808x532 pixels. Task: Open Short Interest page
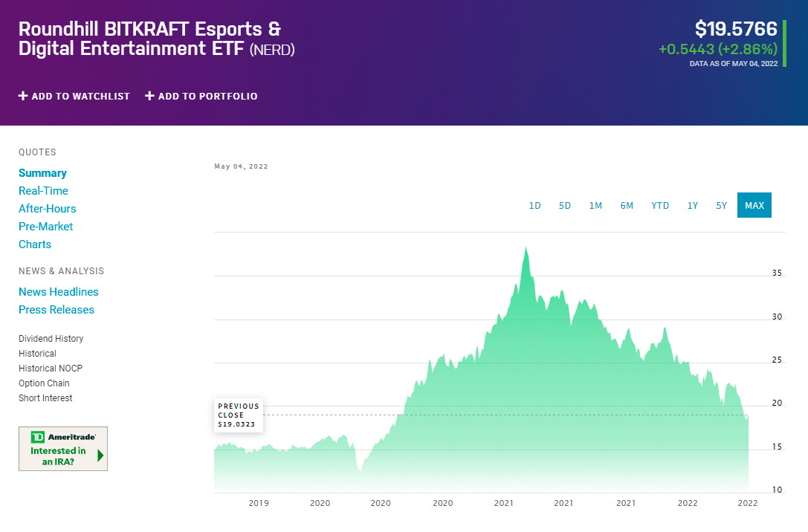(45, 398)
